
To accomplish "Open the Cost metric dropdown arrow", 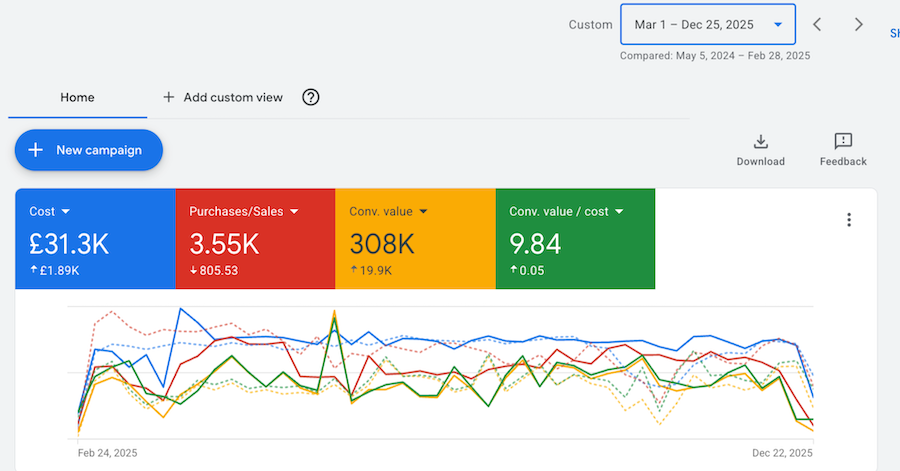I will pyautogui.click(x=66, y=212).
